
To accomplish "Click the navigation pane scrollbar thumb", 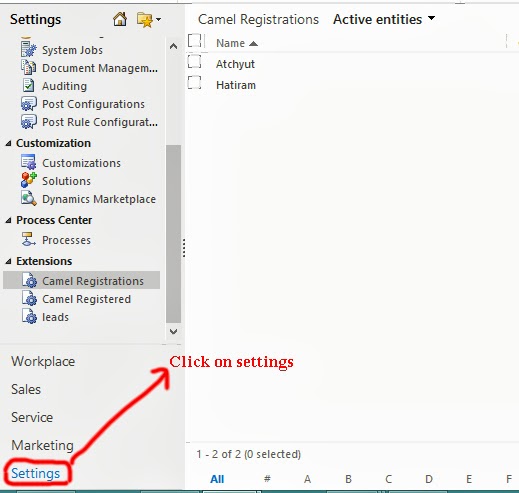I will coord(173,233).
